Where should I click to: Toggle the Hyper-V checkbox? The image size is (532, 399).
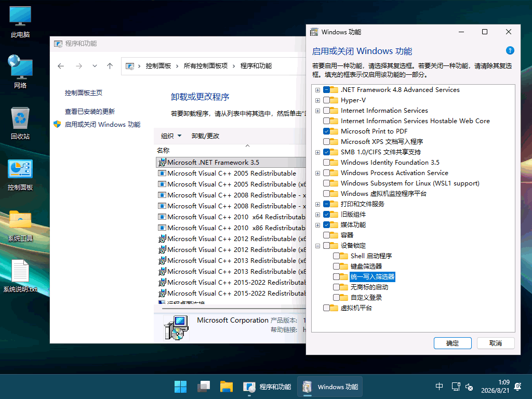(326, 100)
